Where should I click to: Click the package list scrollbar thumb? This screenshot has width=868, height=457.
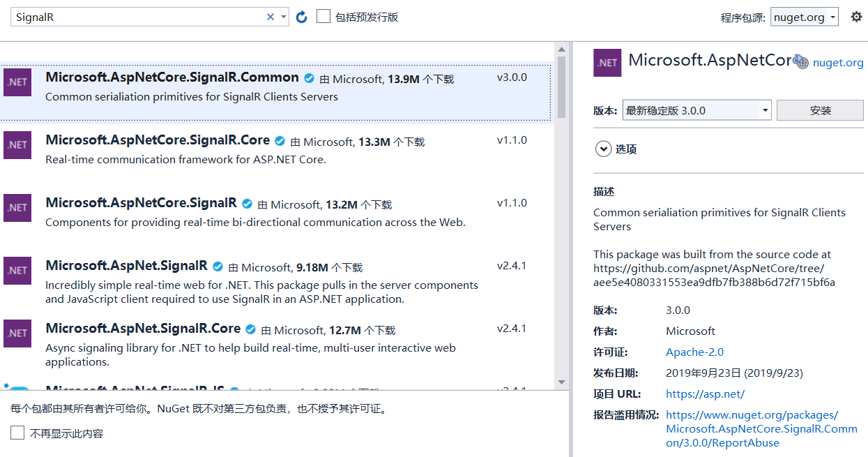click(x=561, y=87)
